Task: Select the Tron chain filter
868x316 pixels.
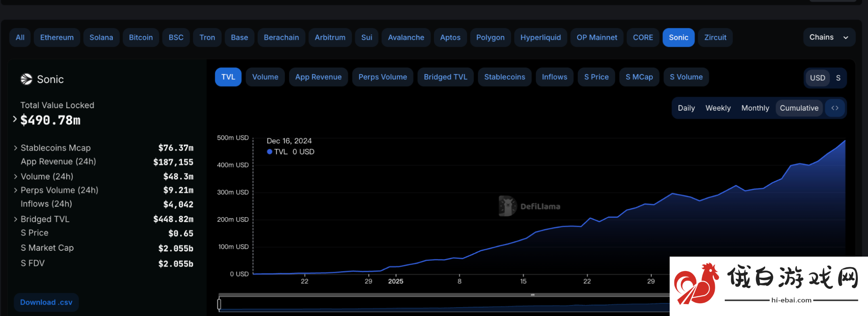Action: click(207, 37)
